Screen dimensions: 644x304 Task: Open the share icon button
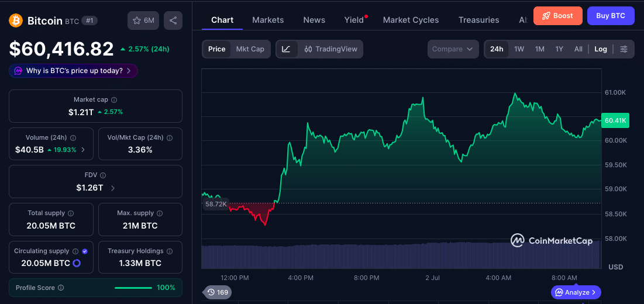coord(173,20)
